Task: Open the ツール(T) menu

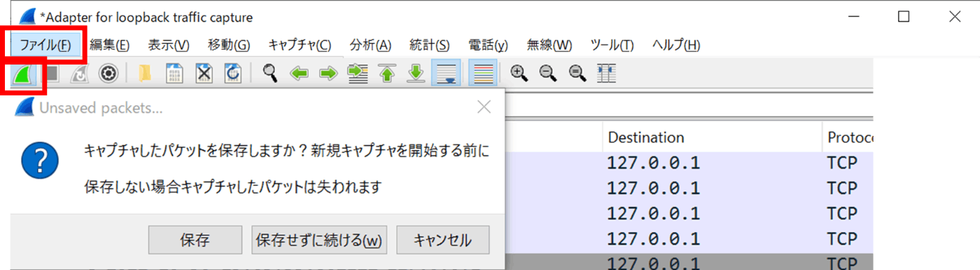Action: click(612, 46)
